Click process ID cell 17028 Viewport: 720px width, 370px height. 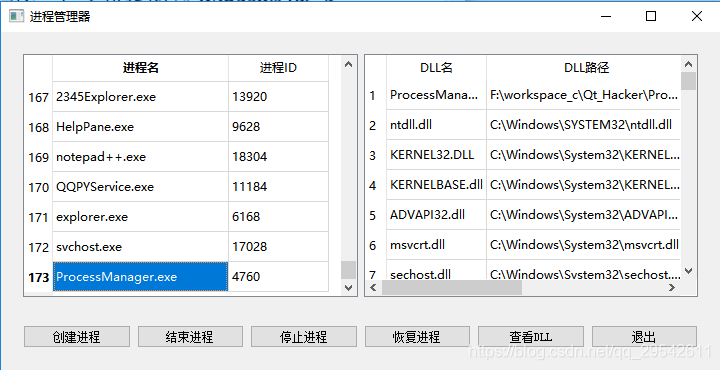point(278,247)
